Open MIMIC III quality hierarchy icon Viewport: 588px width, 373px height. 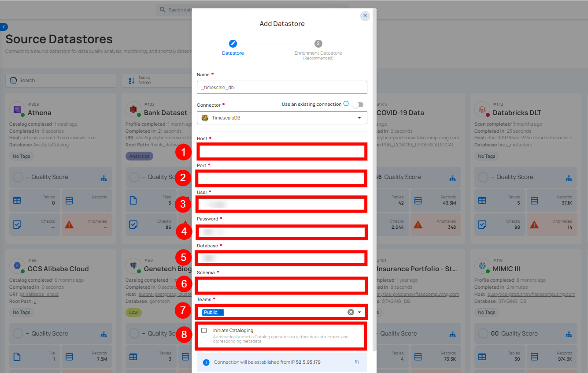[x=569, y=334]
